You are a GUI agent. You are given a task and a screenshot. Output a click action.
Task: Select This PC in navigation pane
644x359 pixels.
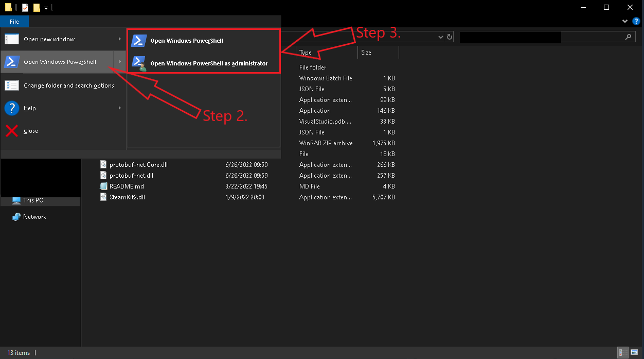click(33, 200)
